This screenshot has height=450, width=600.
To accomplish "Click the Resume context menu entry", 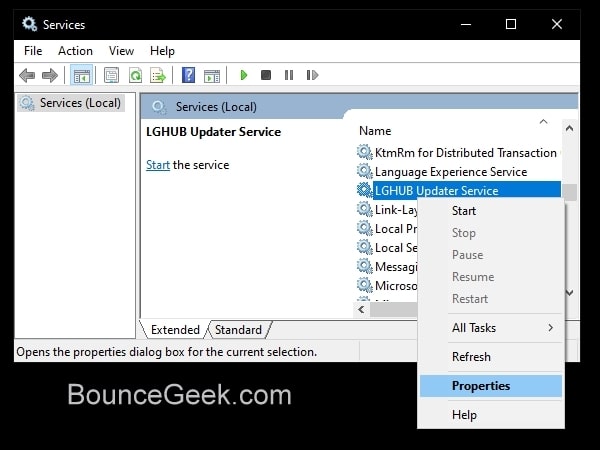I will 491,277.
